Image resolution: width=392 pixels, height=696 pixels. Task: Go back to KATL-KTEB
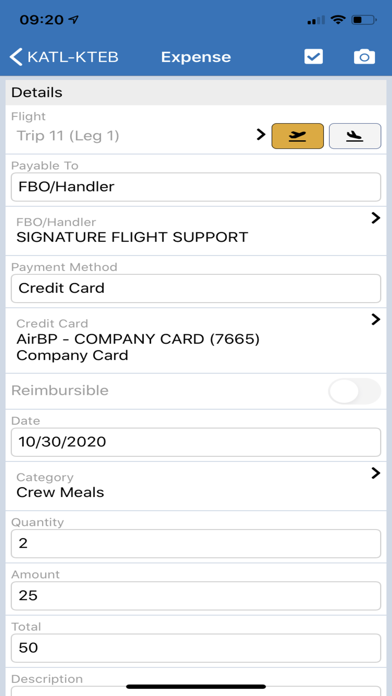coord(64,57)
